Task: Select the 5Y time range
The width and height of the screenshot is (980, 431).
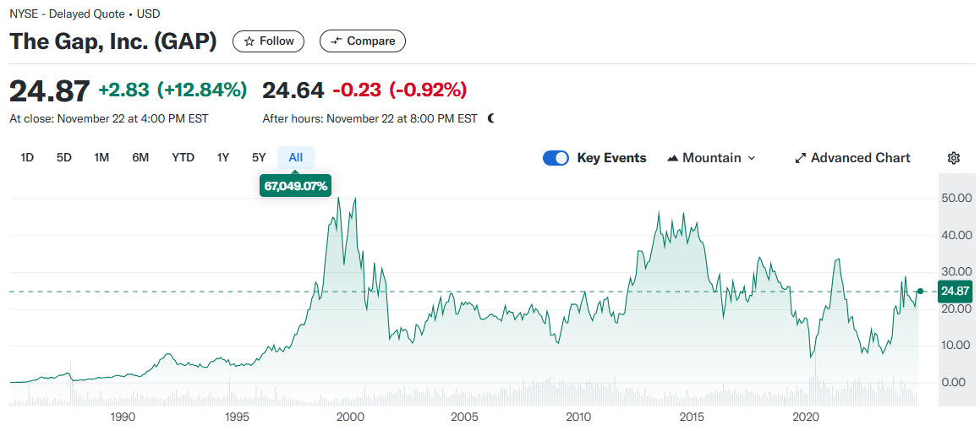Action: coord(259,157)
